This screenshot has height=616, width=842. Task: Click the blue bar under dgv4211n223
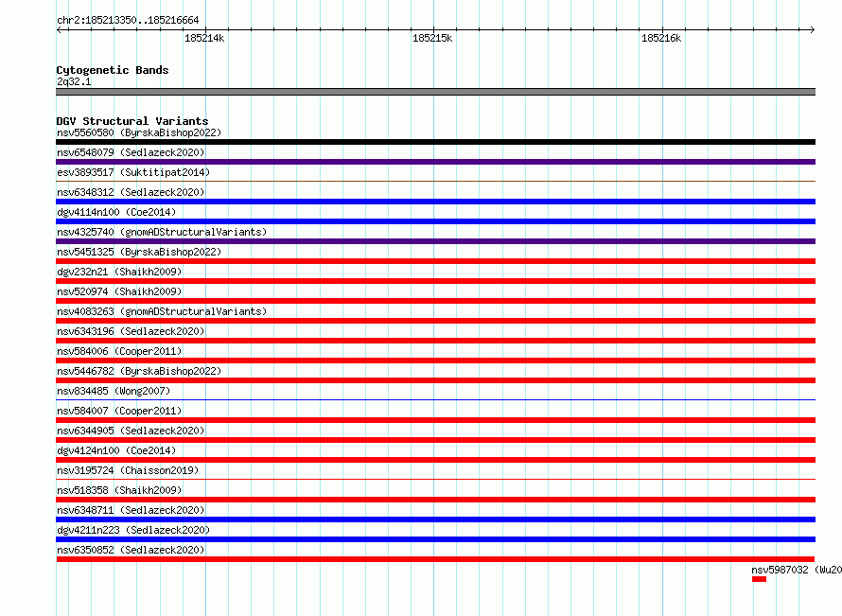(435, 539)
